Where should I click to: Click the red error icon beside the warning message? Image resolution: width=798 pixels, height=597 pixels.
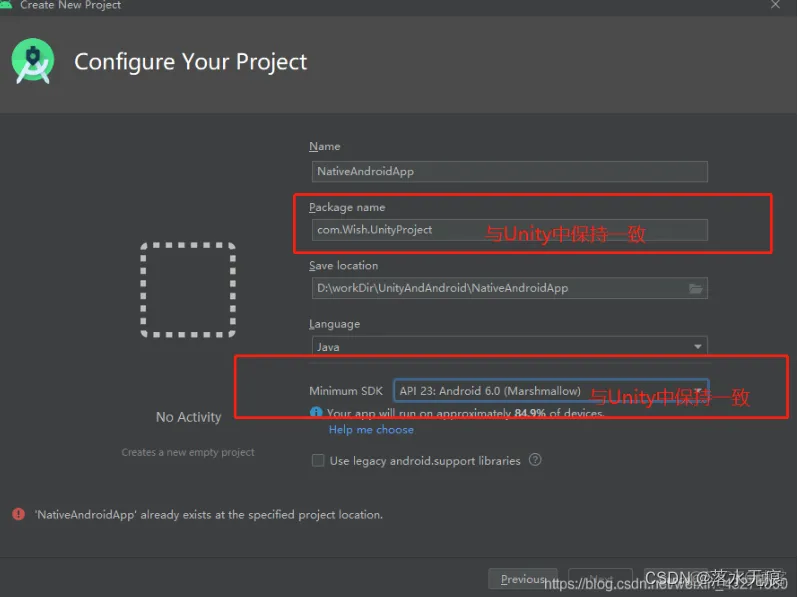coord(18,514)
